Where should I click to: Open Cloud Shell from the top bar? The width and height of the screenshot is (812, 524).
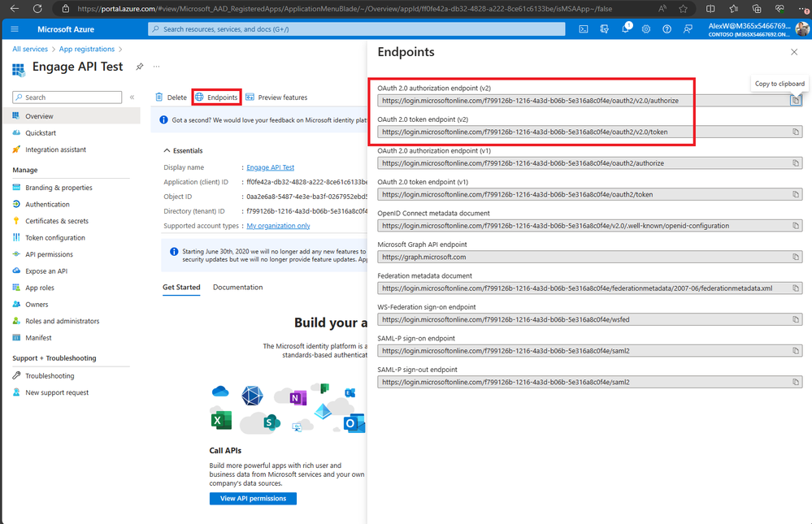(583, 29)
